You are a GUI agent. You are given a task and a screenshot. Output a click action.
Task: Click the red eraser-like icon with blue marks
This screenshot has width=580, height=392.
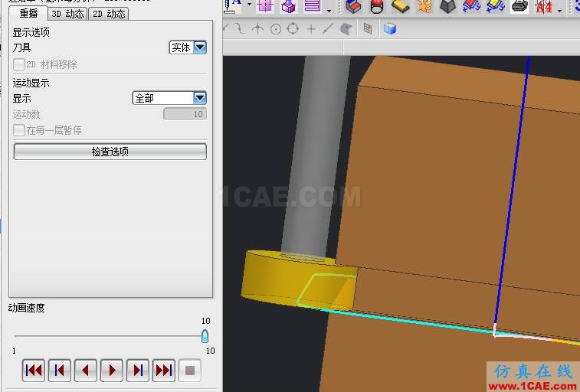pyautogui.click(x=472, y=6)
